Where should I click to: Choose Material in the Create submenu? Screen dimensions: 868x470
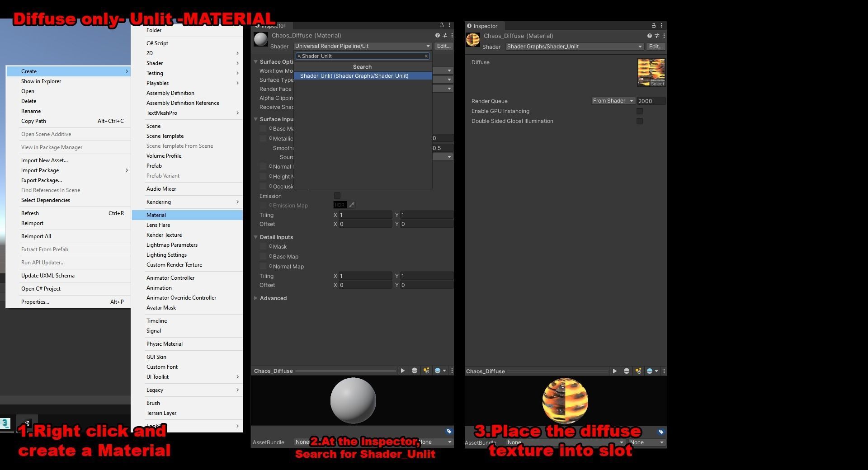187,215
